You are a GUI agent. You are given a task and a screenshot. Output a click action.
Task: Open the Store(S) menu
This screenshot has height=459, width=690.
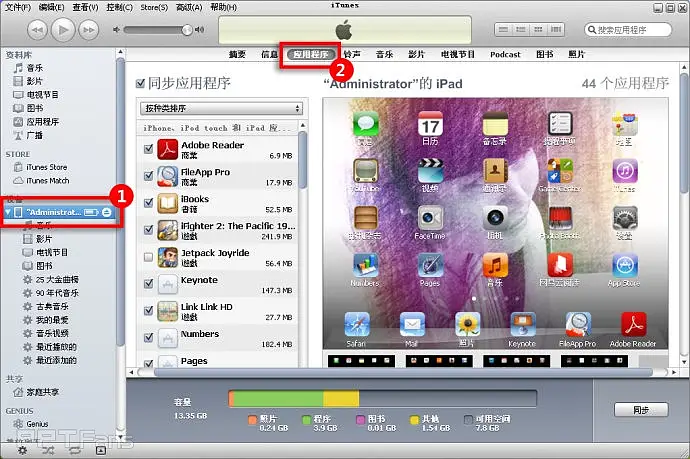pos(154,7)
